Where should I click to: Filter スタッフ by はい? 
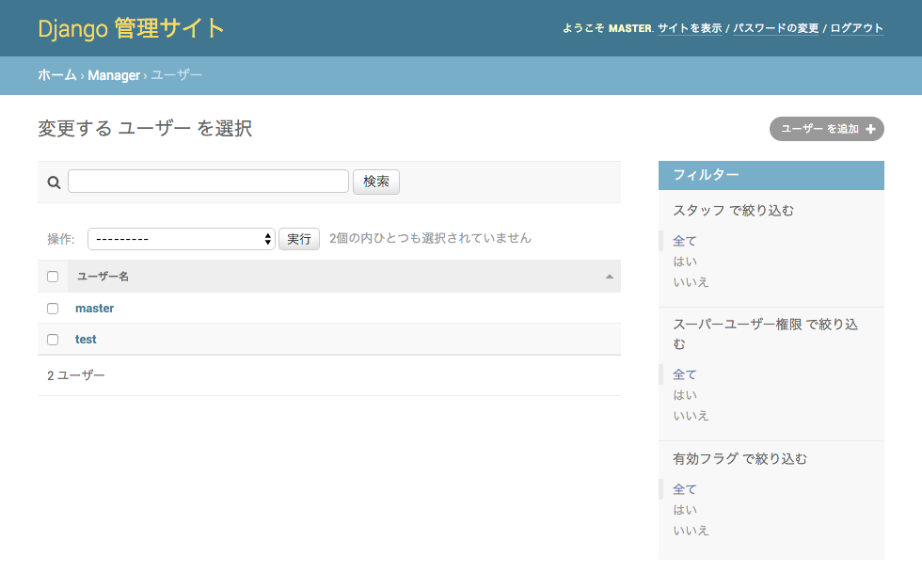pos(685,262)
